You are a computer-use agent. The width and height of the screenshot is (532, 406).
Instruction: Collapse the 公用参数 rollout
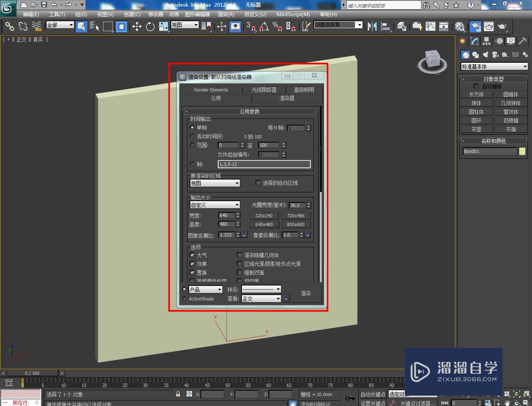click(250, 111)
